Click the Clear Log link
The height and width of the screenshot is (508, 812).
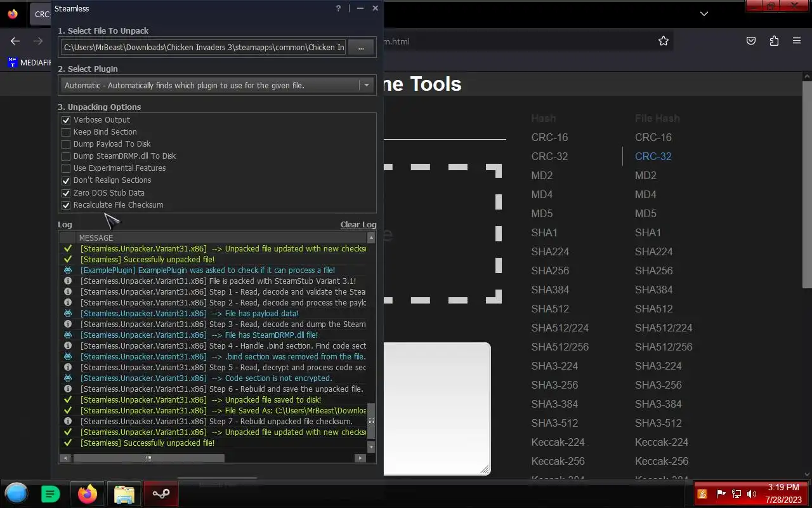click(358, 224)
